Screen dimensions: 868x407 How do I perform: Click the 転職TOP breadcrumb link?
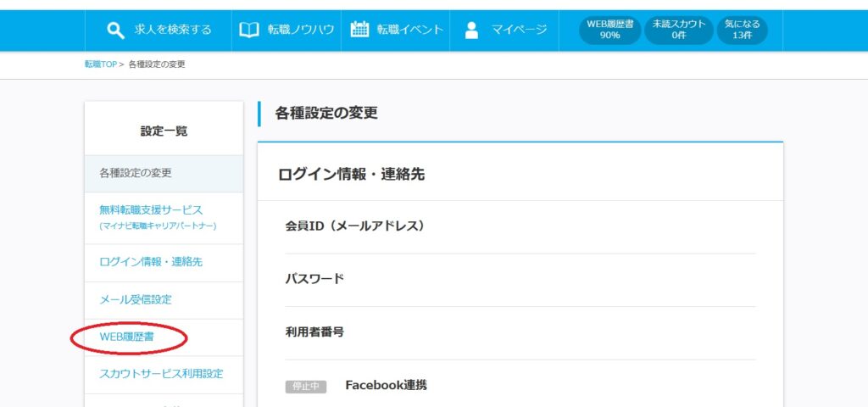tap(100, 64)
